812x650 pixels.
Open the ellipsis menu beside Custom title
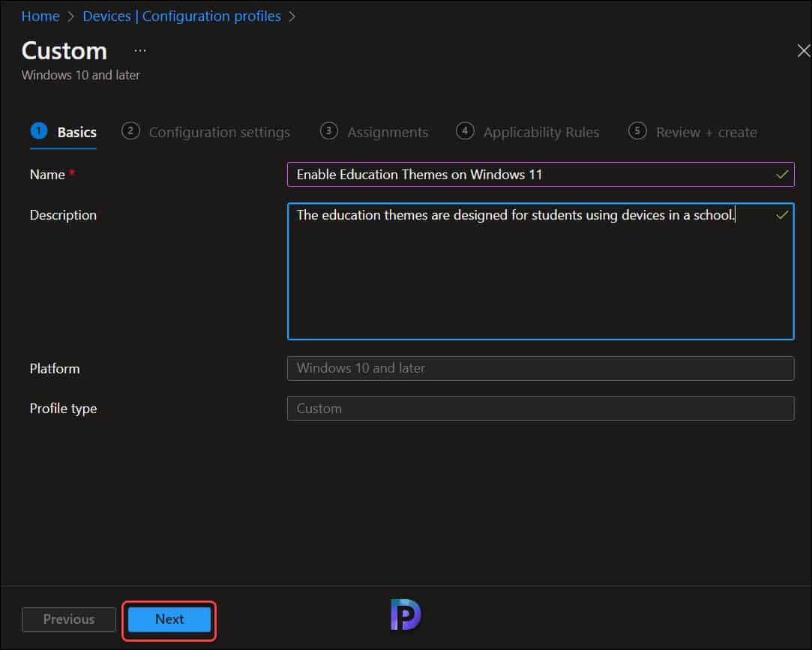point(139,51)
